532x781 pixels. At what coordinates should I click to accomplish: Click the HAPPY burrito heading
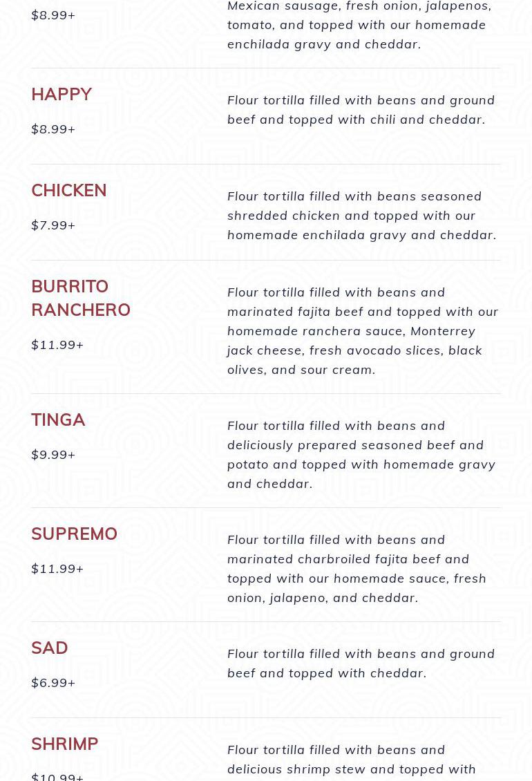61,94
